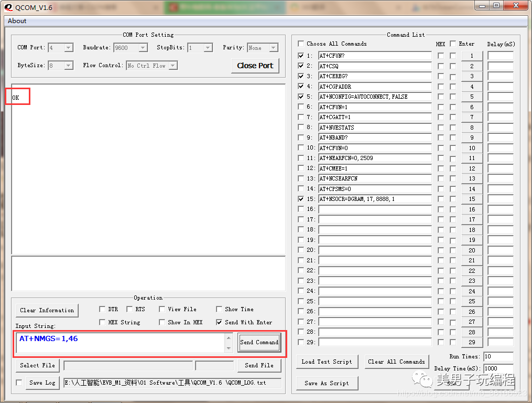This screenshot has height=403, width=532.
Task: Click numbered send button 15
Action: 472,199
